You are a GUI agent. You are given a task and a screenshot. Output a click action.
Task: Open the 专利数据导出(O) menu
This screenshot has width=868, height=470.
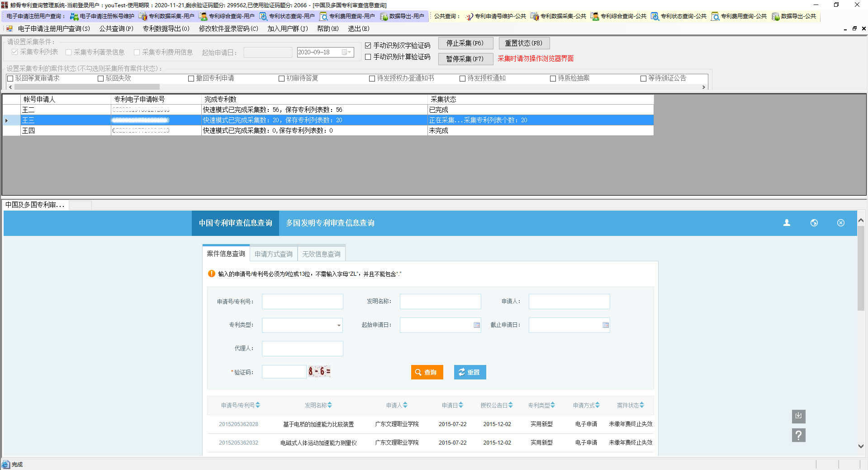166,29
